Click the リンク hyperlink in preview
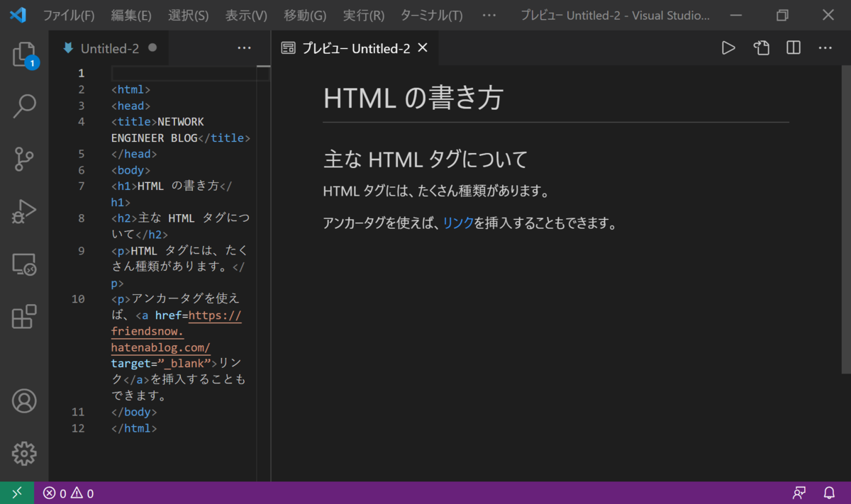Screen dimensions: 851x504 click(458, 223)
